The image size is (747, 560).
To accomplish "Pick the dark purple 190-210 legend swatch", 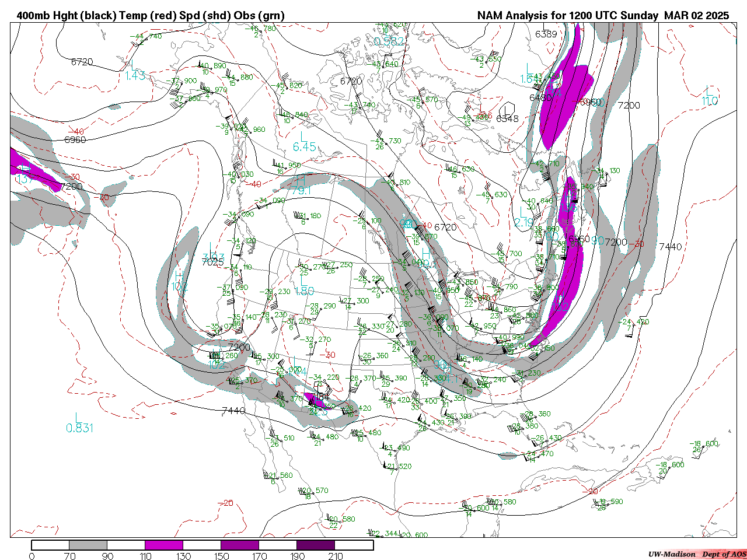I will click(x=316, y=545).
